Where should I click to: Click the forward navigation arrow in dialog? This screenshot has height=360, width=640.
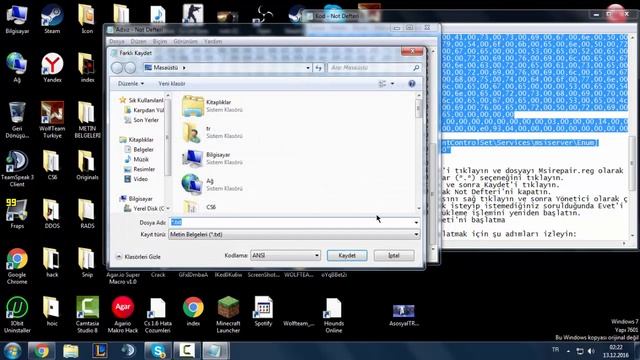click(130, 68)
